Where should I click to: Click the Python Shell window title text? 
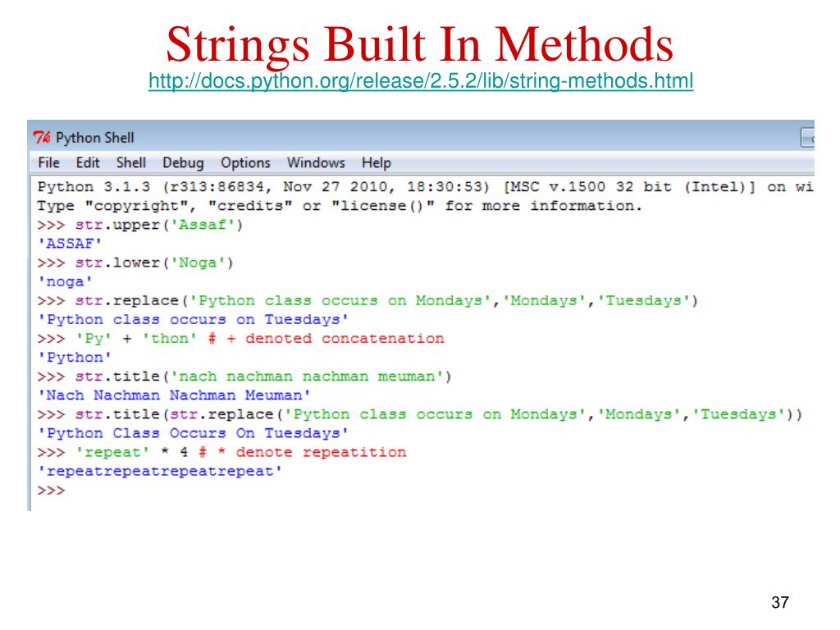click(95, 138)
